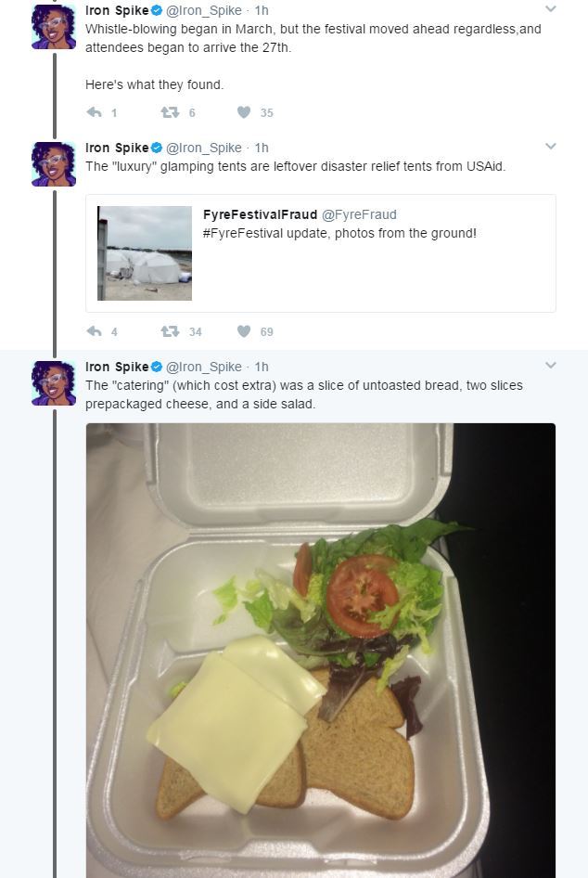Viewport: 588px width, 878px height.
Task: Reply to the whistle-blowing tweet
Action: [x=94, y=112]
